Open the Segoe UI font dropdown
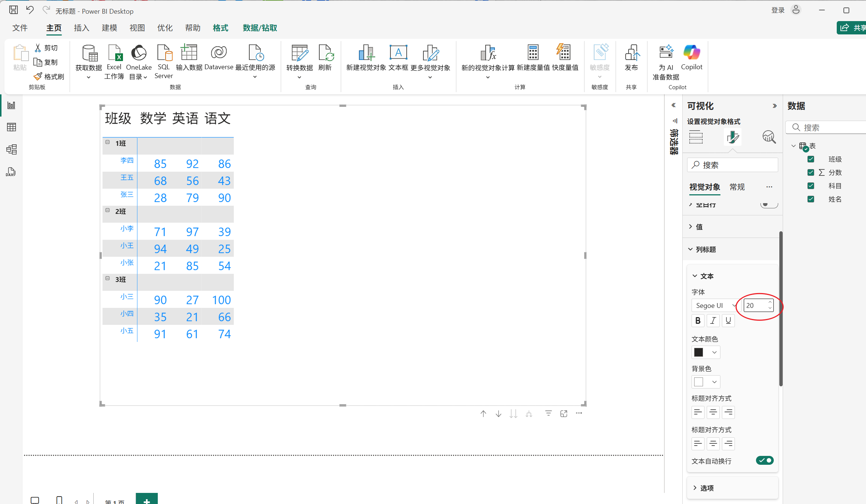The image size is (866, 504). pyautogui.click(x=715, y=305)
